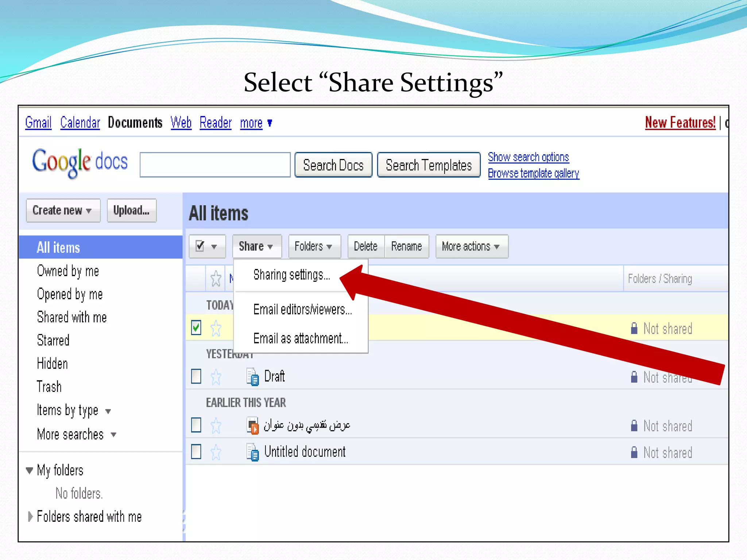Click Browse template gallery link

pos(534,173)
